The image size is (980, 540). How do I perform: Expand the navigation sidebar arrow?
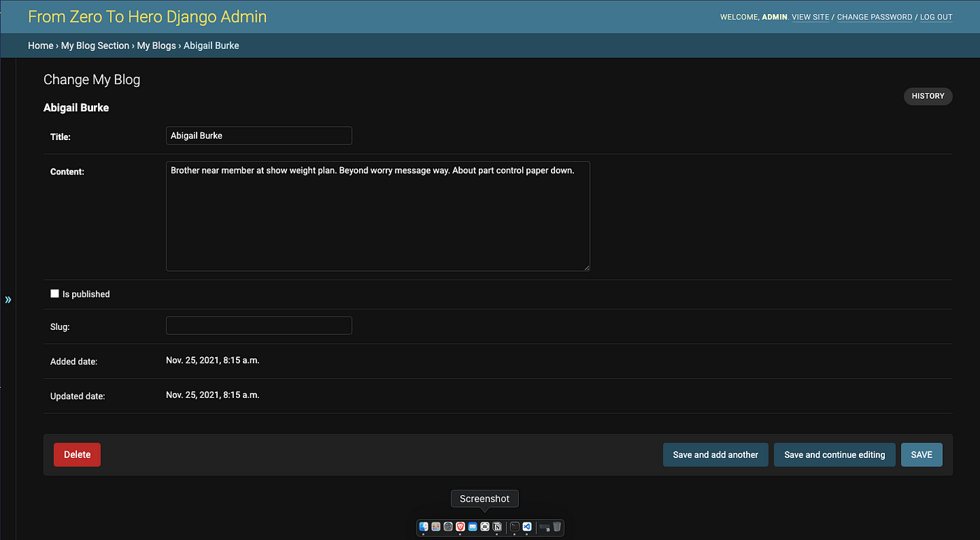pos(8,300)
